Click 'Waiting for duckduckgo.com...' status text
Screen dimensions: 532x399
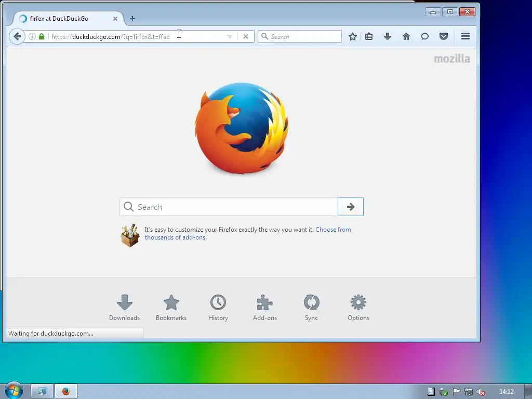pos(51,333)
